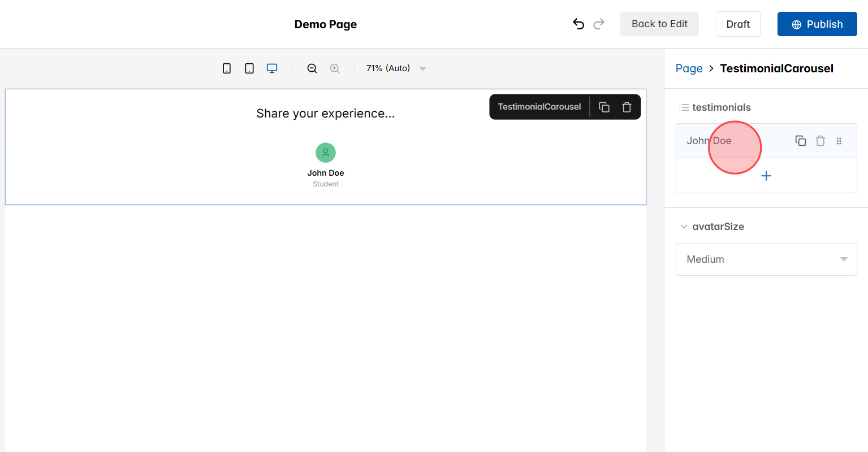
Task: Open the zoom level dropdown
Action: pos(422,68)
